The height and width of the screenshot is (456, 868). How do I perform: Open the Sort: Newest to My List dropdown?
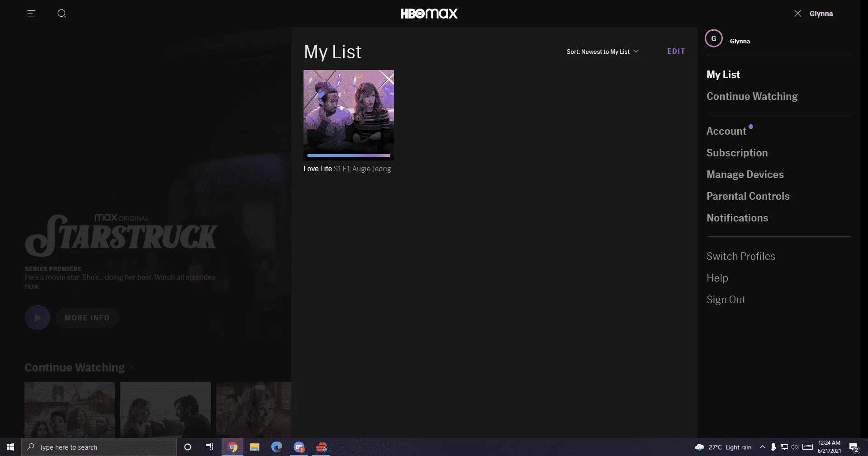click(602, 52)
